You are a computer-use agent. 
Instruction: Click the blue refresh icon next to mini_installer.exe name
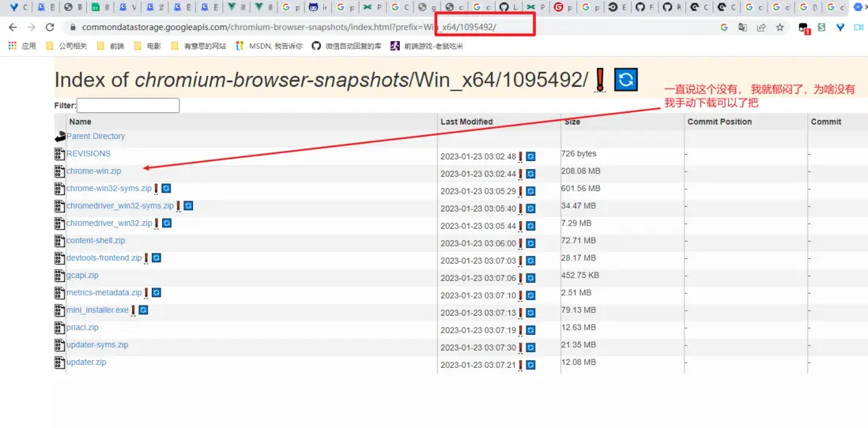pyautogui.click(x=143, y=310)
